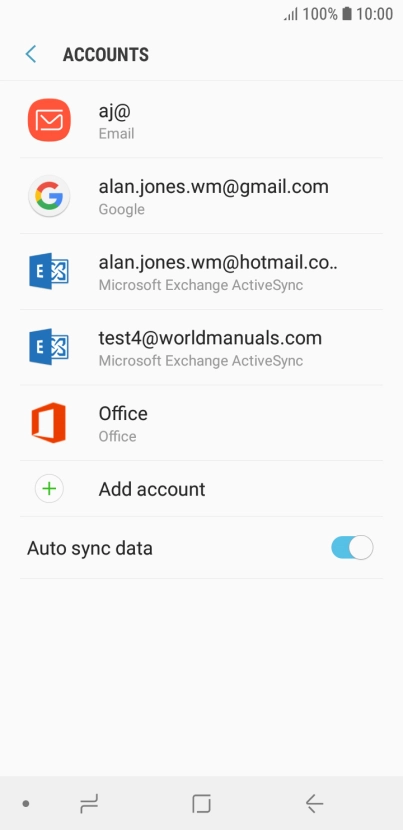This screenshot has height=830, width=403.
Task: Open the red Email envelope icon
Action: click(49, 120)
